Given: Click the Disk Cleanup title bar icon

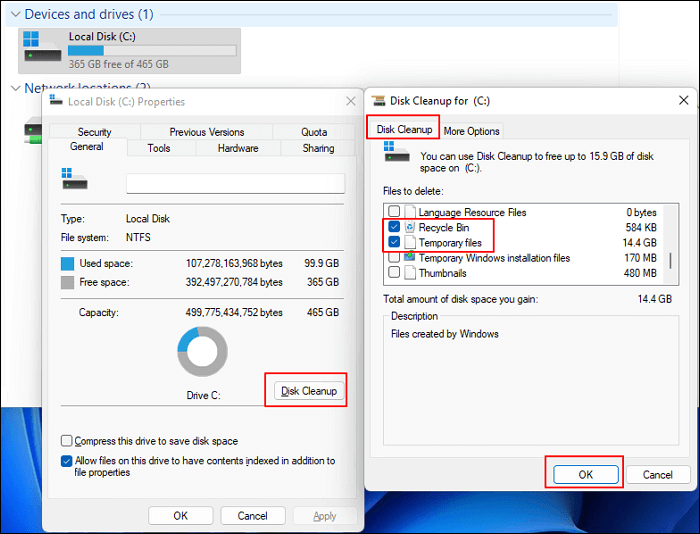Looking at the screenshot, I should point(379,101).
